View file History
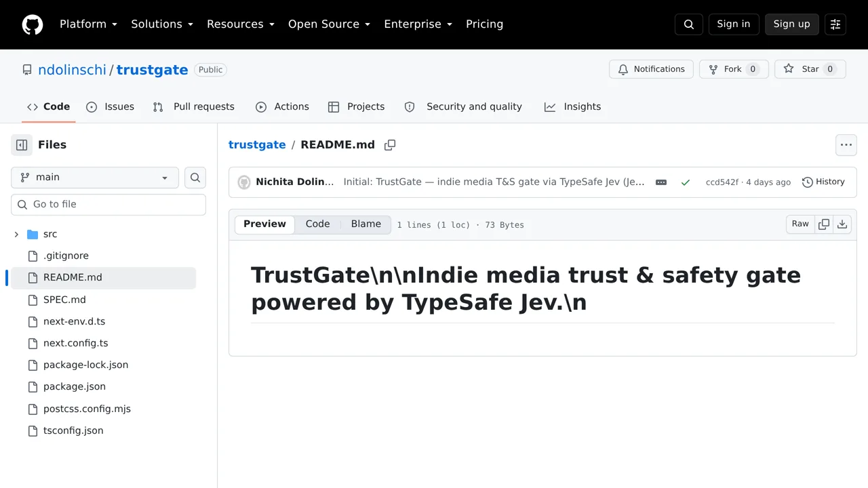 click(823, 182)
